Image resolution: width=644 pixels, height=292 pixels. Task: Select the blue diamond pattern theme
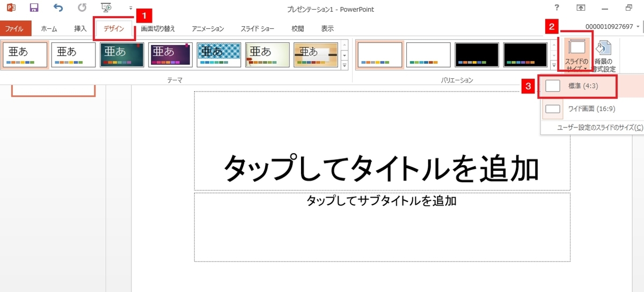pos(219,55)
